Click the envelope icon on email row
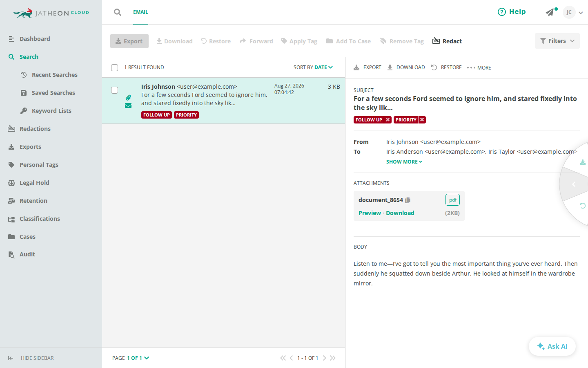 coord(128,105)
